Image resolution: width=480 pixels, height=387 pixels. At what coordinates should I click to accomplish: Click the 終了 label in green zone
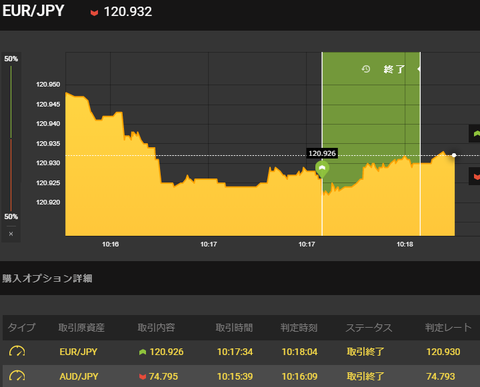[394, 69]
